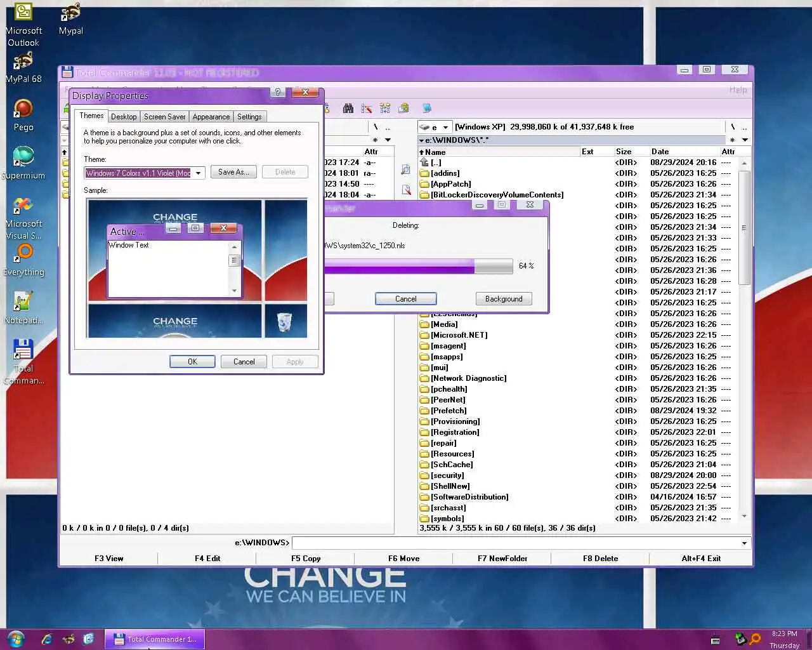Click OK in Display Properties dialog

(x=193, y=362)
